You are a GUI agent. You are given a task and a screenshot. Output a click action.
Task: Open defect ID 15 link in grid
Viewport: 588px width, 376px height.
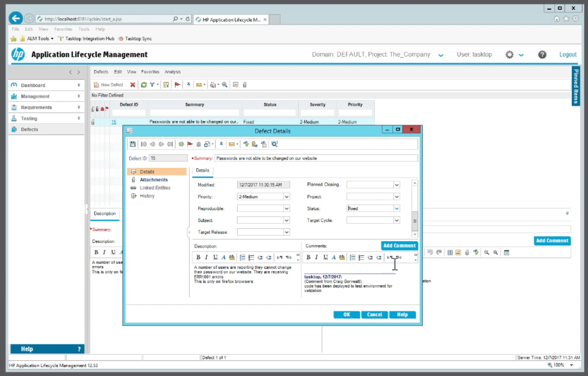(x=114, y=122)
